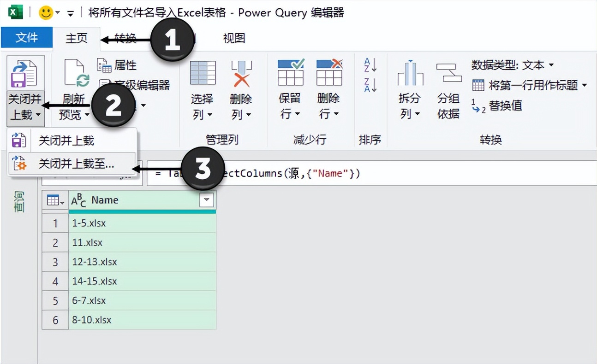Click the 删除行 remove rows icon
Viewport: 597px width, 364px height.
click(x=329, y=72)
